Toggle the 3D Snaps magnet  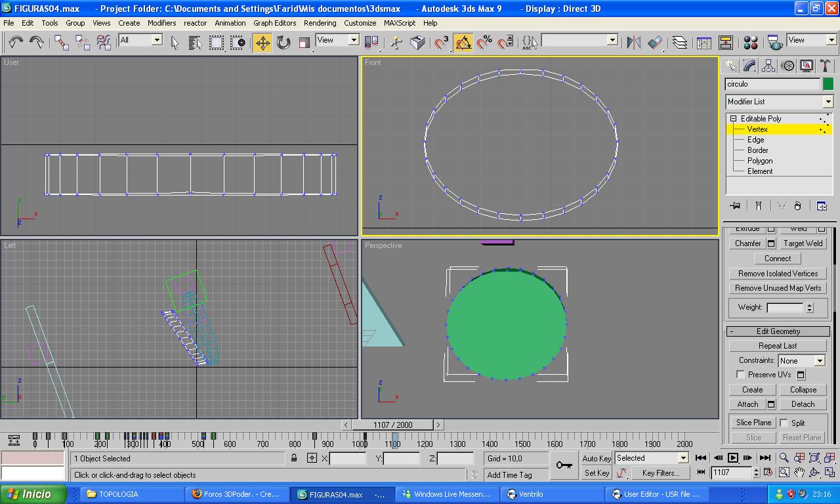[442, 43]
